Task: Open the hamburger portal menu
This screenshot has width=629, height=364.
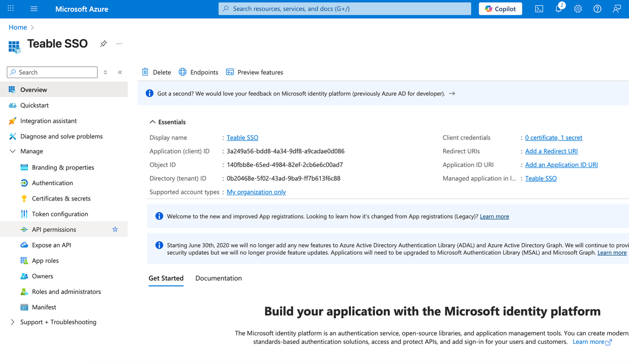Action: 34,9
